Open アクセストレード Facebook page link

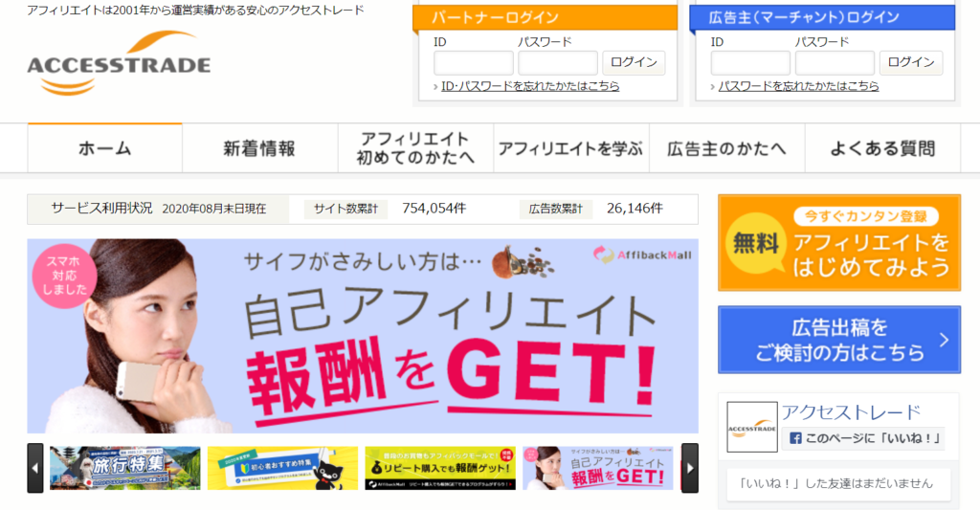click(851, 412)
